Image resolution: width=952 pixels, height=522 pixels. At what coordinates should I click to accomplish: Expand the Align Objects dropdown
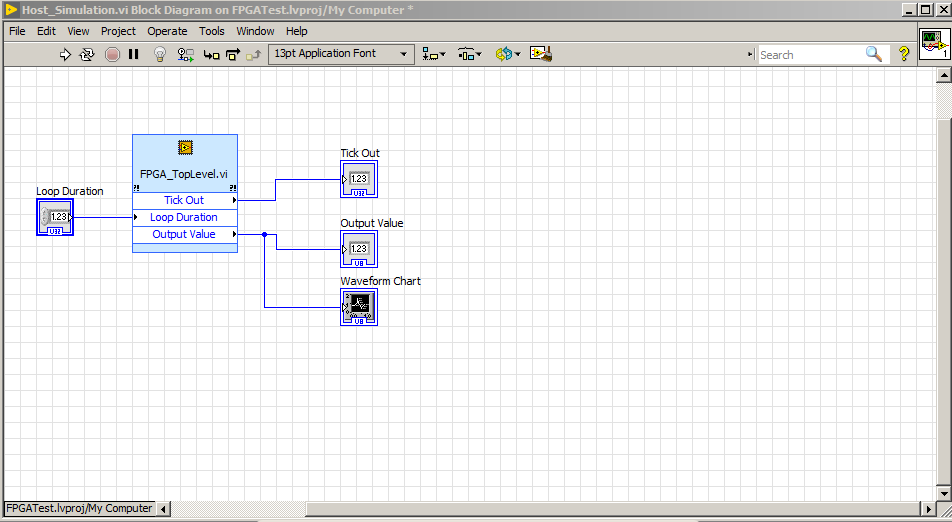(434, 54)
